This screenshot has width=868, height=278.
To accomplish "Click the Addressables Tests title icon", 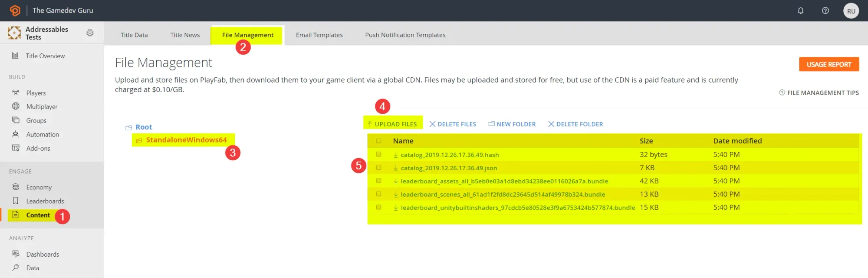I will (14, 33).
